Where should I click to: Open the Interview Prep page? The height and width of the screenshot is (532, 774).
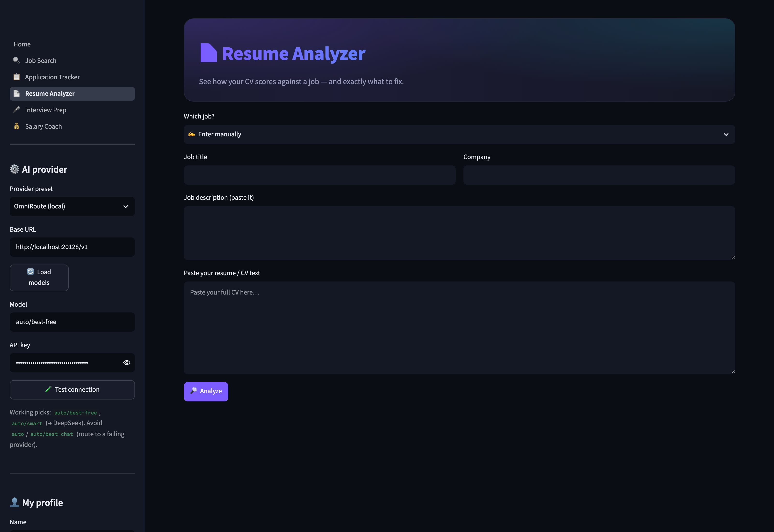[72, 110]
